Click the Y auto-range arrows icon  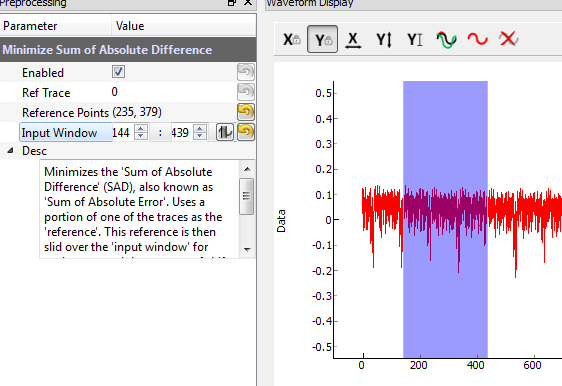pyautogui.click(x=384, y=39)
